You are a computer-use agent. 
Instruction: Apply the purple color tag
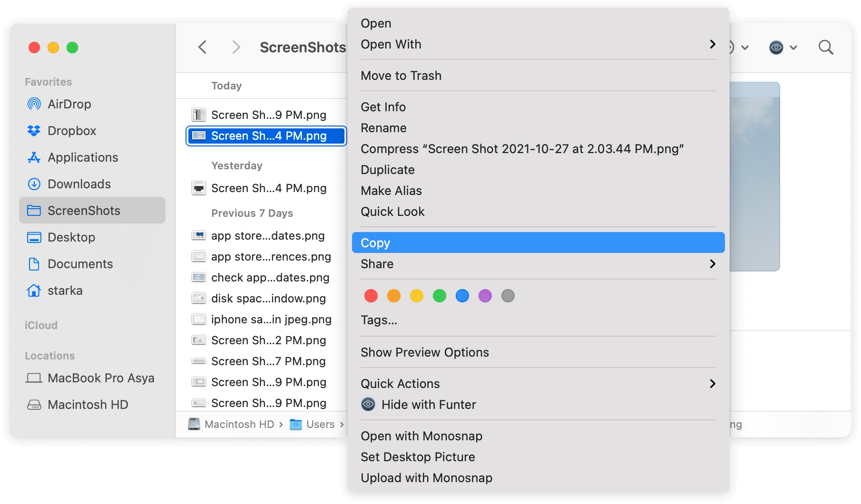[485, 296]
